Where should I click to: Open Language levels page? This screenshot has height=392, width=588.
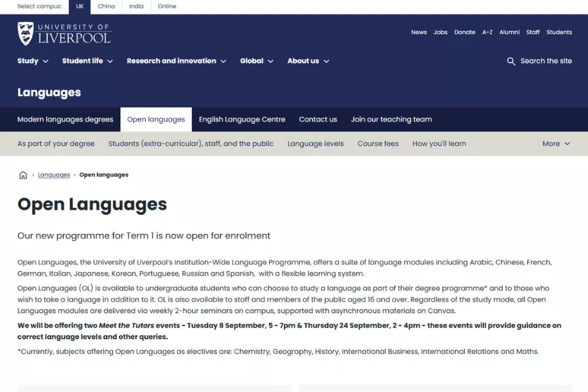click(x=316, y=144)
